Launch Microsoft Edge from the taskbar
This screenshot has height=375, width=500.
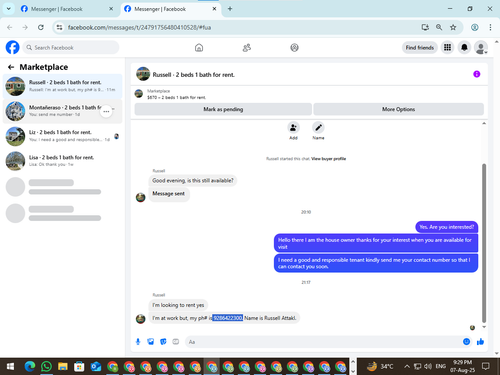click(x=30, y=367)
